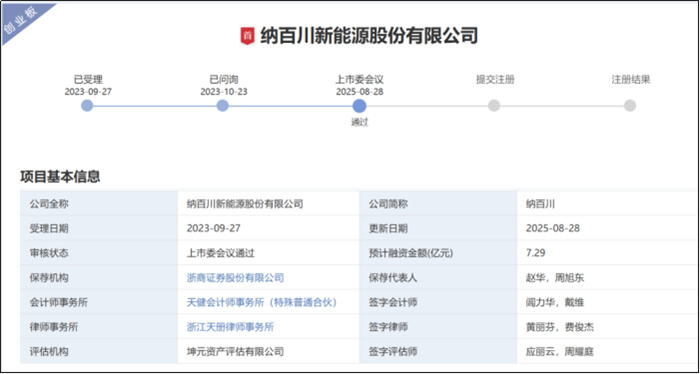Click the 注册结果 grey timeline node

point(629,106)
